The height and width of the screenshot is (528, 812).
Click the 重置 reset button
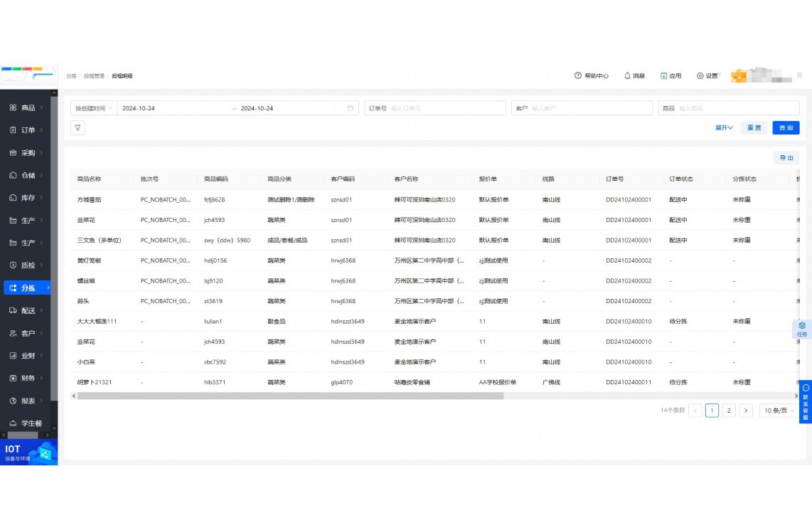point(753,128)
